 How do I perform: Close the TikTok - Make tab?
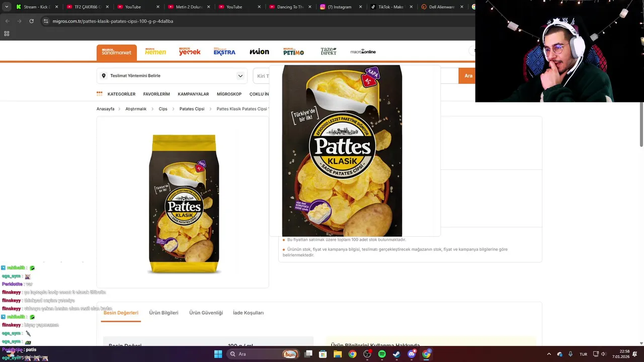(411, 7)
